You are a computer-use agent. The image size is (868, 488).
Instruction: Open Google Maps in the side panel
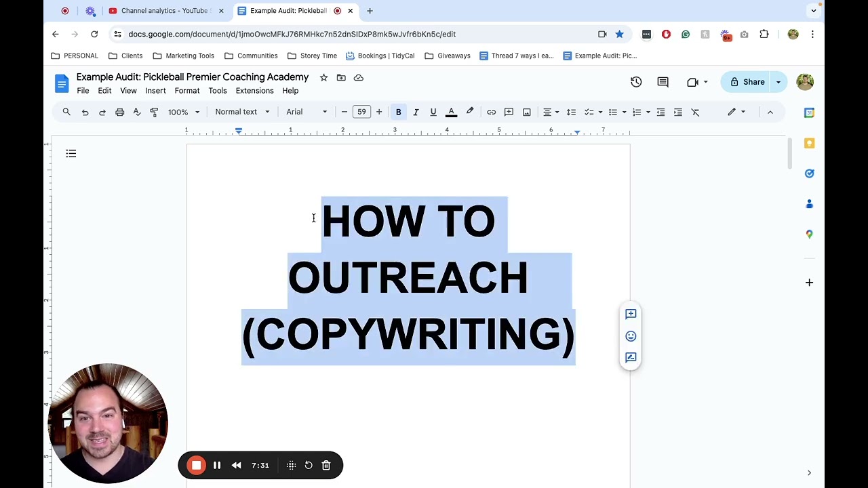click(x=809, y=234)
